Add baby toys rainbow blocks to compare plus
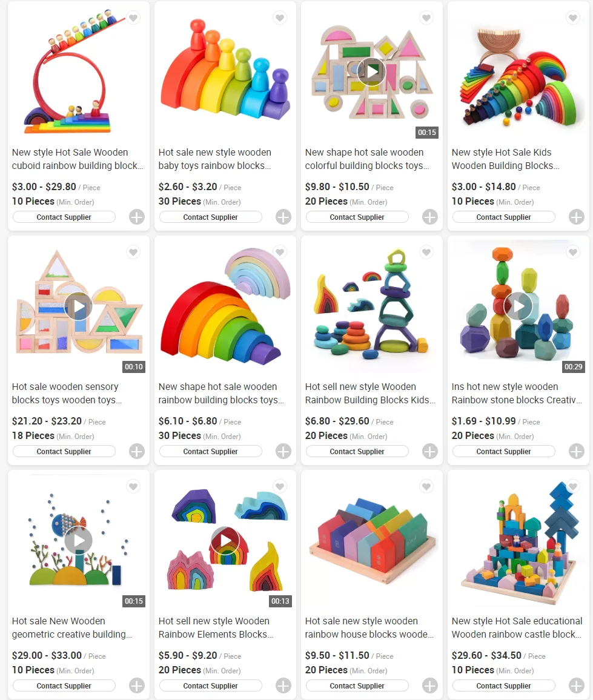This screenshot has width=593, height=700. coord(283,217)
